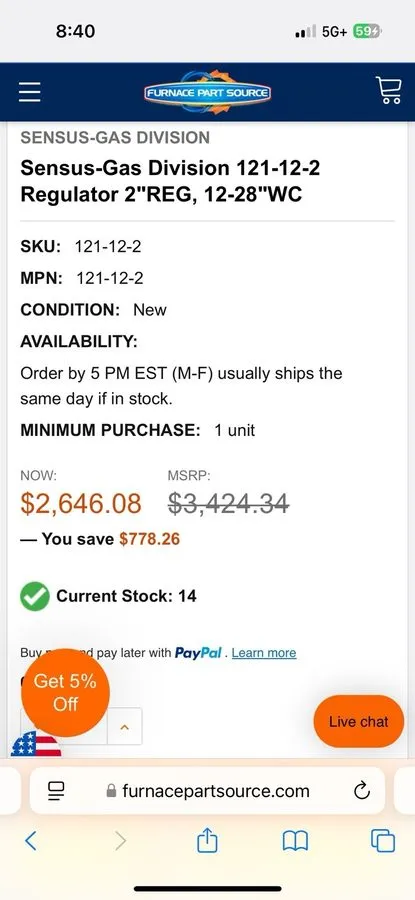The width and height of the screenshot is (415, 900).
Task: Open the Safari bookmarks
Action: [296, 841]
